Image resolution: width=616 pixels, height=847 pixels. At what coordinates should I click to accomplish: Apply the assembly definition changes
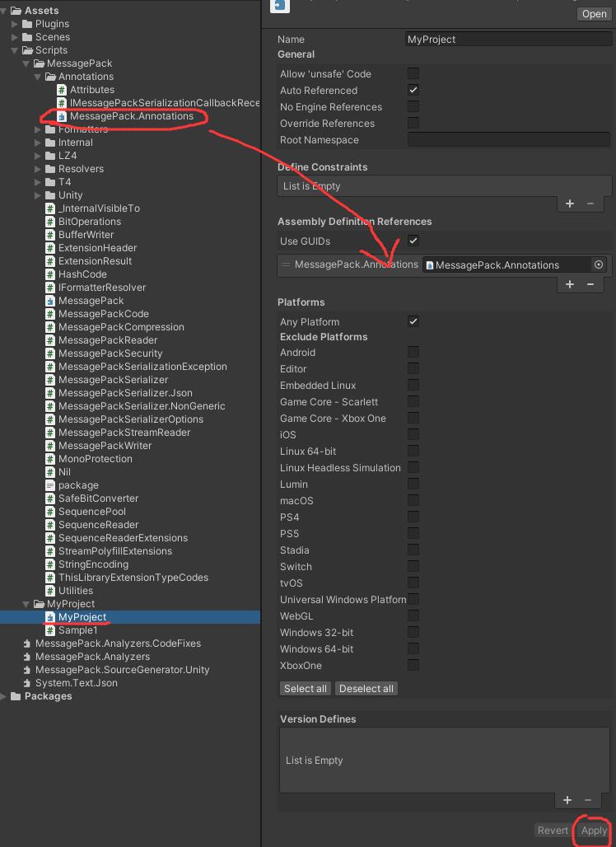click(592, 831)
